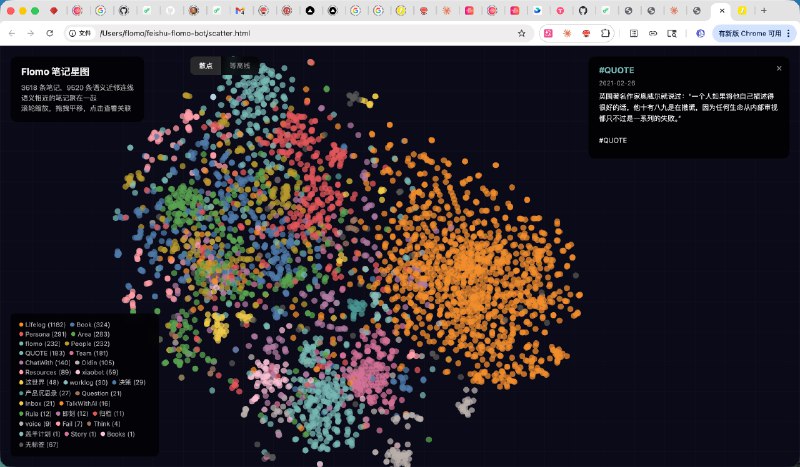Screen dimensions: 800x467
Task: Open the Gmail tab in the tab strip
Action: (239, 10)
